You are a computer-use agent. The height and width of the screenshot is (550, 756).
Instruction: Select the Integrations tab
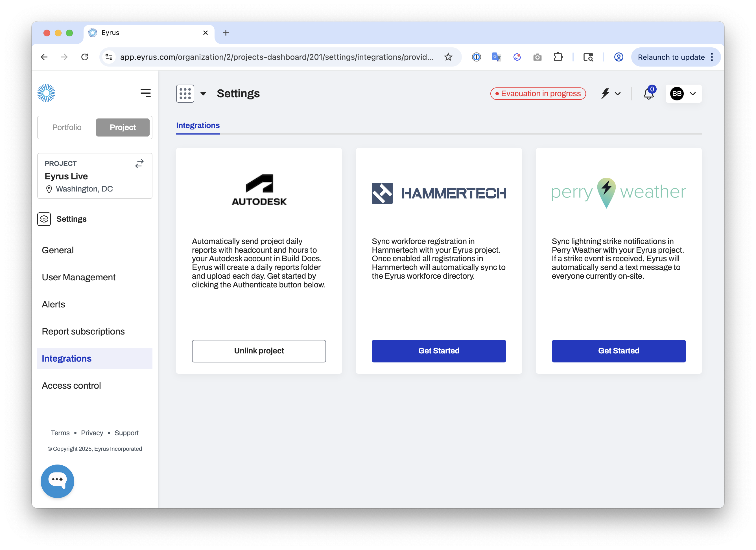[198, 125]
